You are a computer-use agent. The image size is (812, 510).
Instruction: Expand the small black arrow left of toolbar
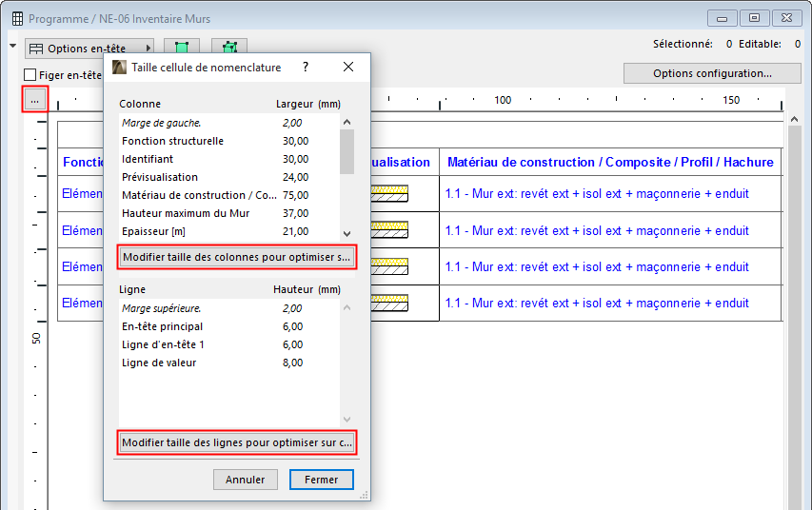click(13, 46)
